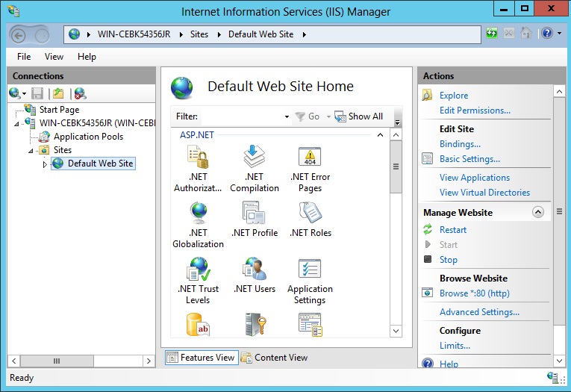
Task: Click Edit Permissions link
Action: coord(475,111)
